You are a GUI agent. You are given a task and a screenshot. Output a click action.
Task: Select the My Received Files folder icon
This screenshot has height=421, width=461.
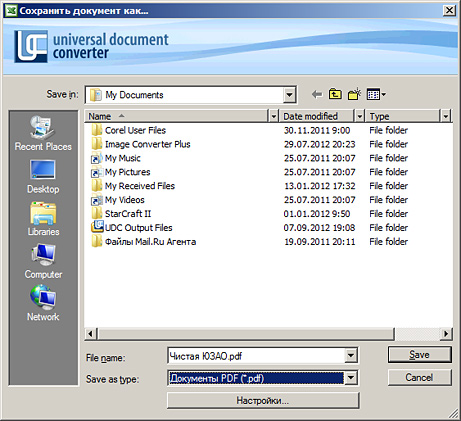(97, 186)
